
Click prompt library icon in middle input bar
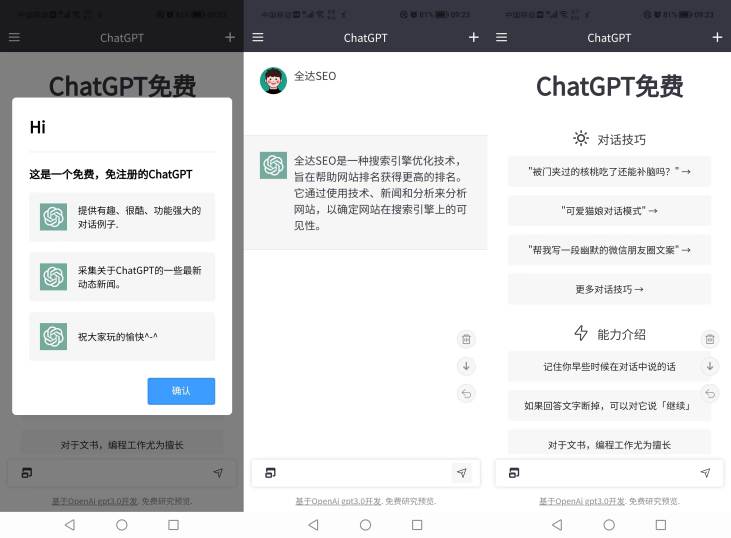tap(270, 473)
